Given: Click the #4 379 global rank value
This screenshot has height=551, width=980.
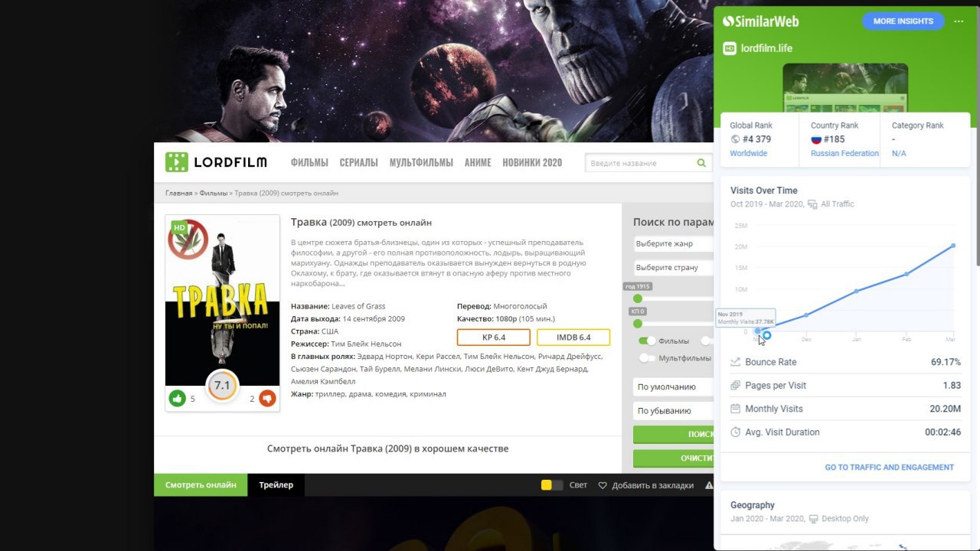Looking at the screenshot, I should 756,139.
